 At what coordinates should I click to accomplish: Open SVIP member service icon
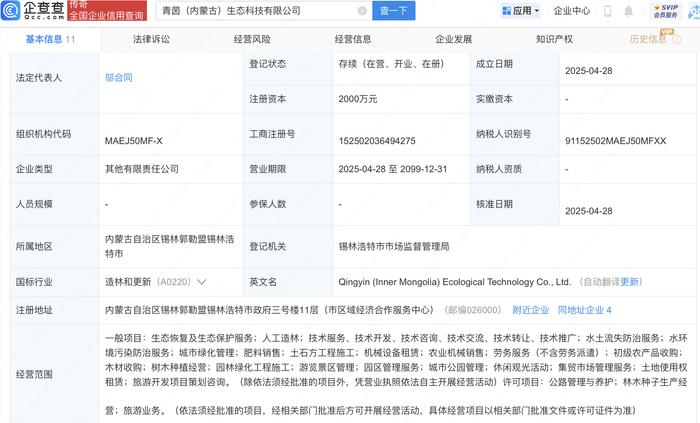point(666,11)
